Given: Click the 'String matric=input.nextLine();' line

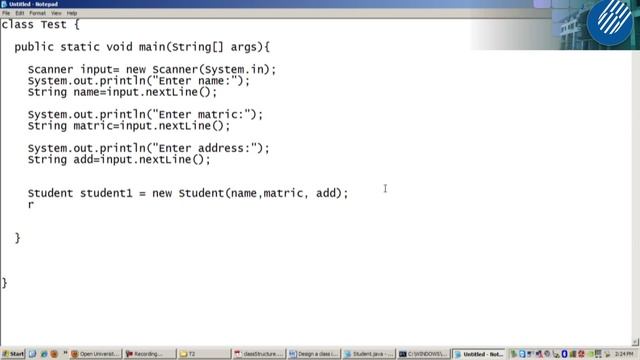Looking at the screenshot, I should (129, 126).
